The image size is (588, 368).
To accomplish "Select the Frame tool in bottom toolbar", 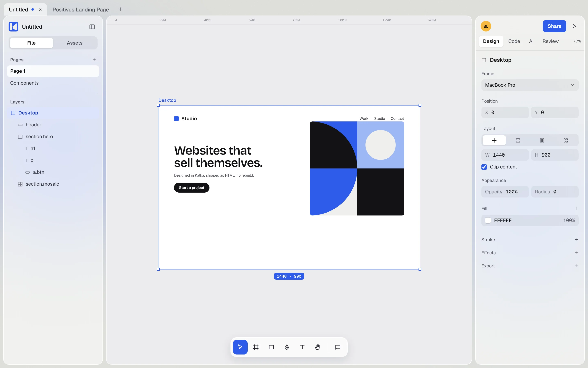I will 256,347.
